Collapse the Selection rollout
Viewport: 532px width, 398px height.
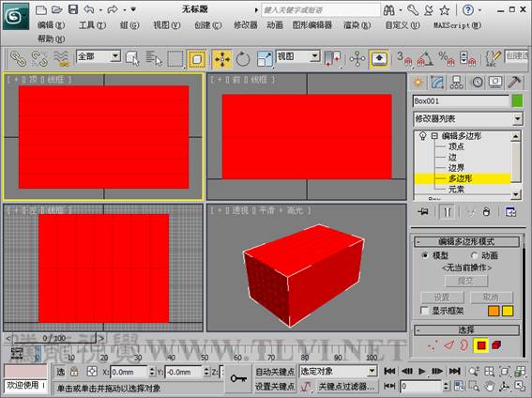[x=466, y=329]
